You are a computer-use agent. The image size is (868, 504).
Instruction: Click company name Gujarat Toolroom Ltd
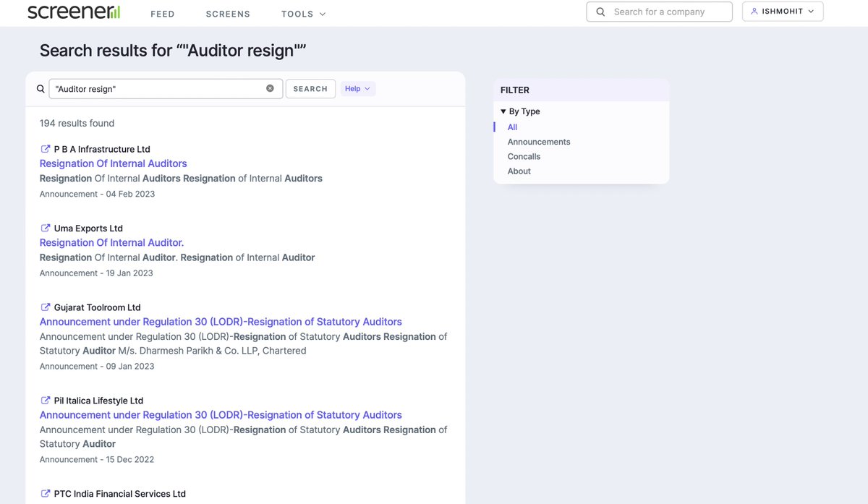[97, 307]
